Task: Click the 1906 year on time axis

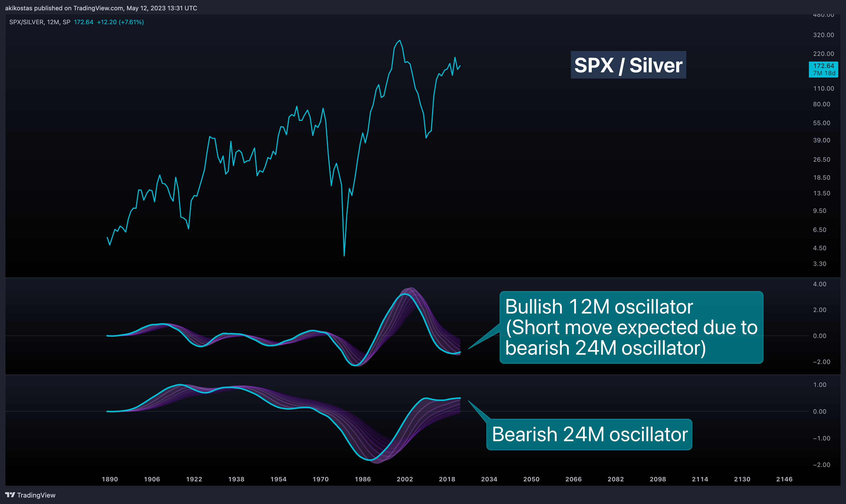Action: click(152, 479)
